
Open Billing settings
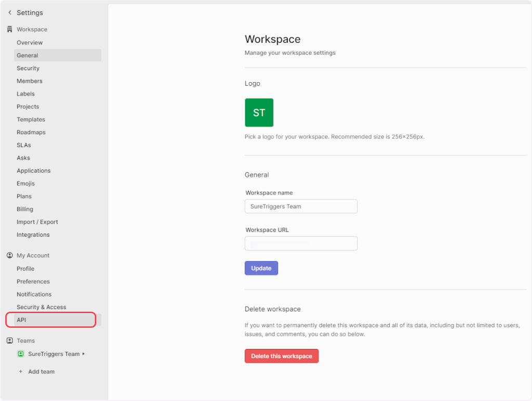[25, 209]
